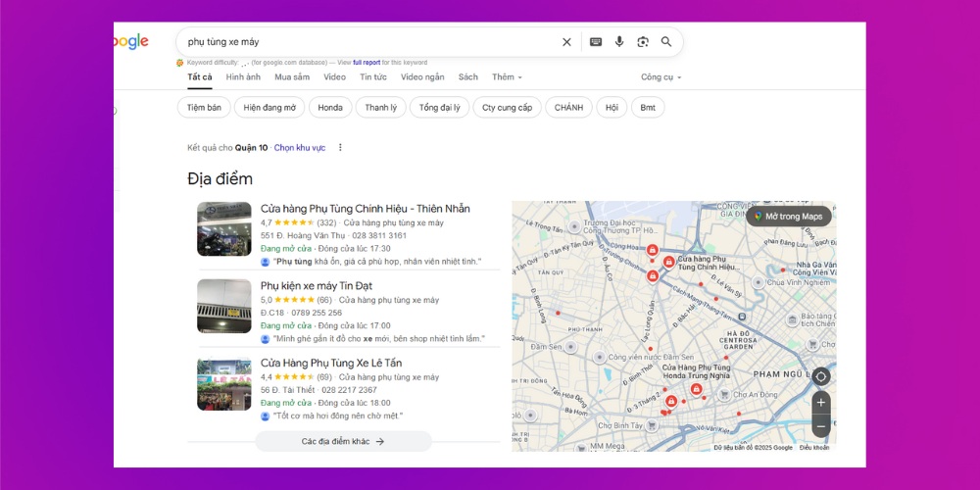
Task: Apply the Hội filter chip
Action: [612, 108]
